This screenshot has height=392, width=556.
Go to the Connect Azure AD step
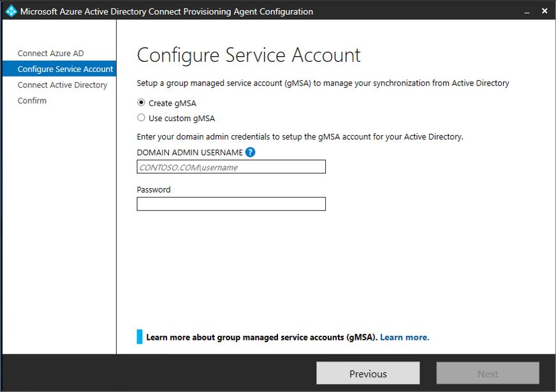(50, 53)
